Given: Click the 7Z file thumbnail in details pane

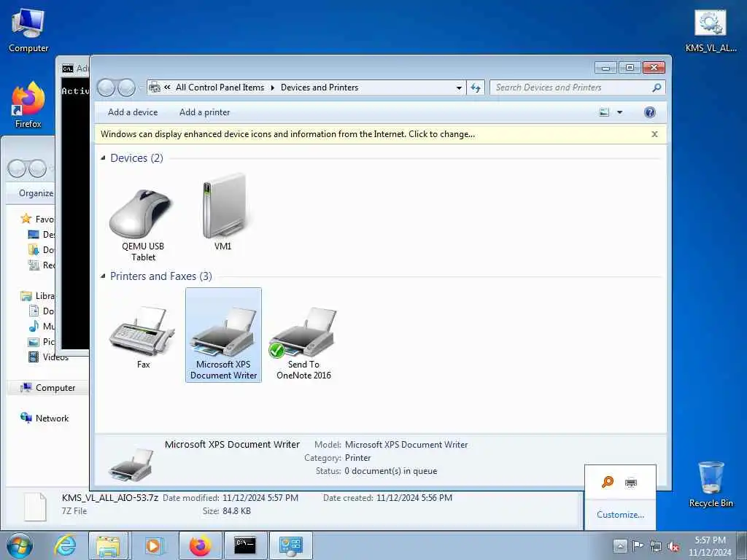Looking at the screenshot, I should click(x=35, y=507).
